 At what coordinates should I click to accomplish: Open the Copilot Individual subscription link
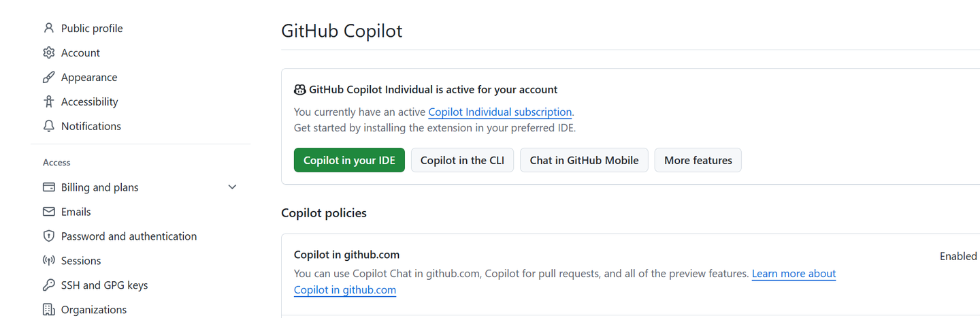[x=500, y=112]
